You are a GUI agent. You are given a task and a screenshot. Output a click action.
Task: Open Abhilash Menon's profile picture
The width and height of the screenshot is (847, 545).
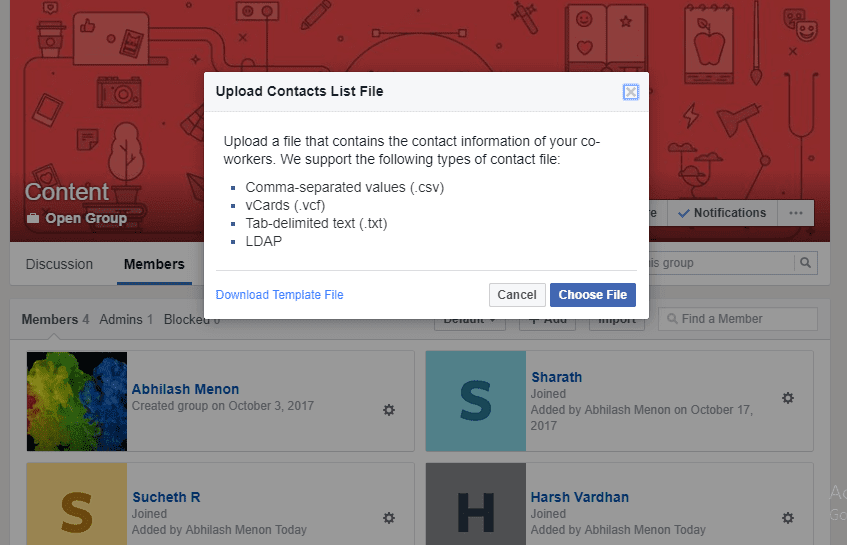[77, 401]
